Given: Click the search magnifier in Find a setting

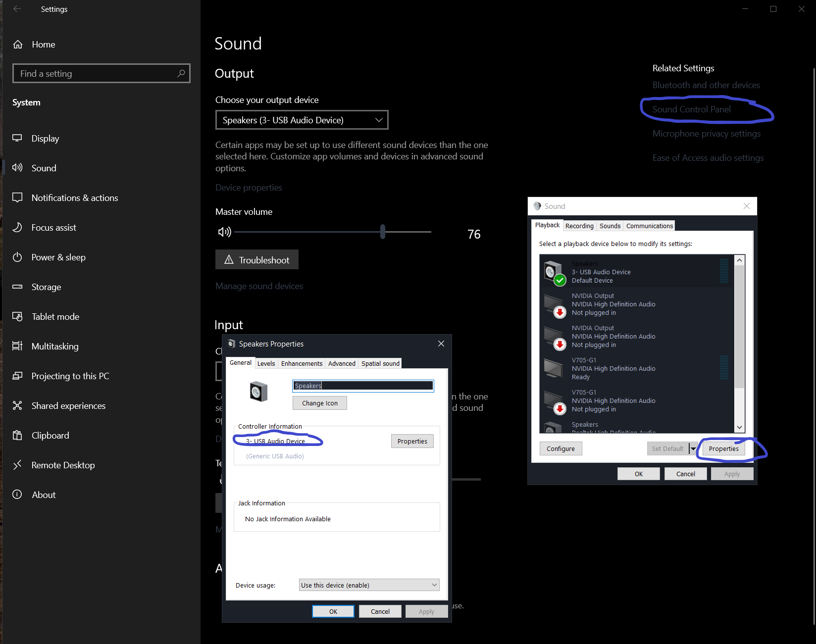Looking at the screenshot, I should click(181, 73).
